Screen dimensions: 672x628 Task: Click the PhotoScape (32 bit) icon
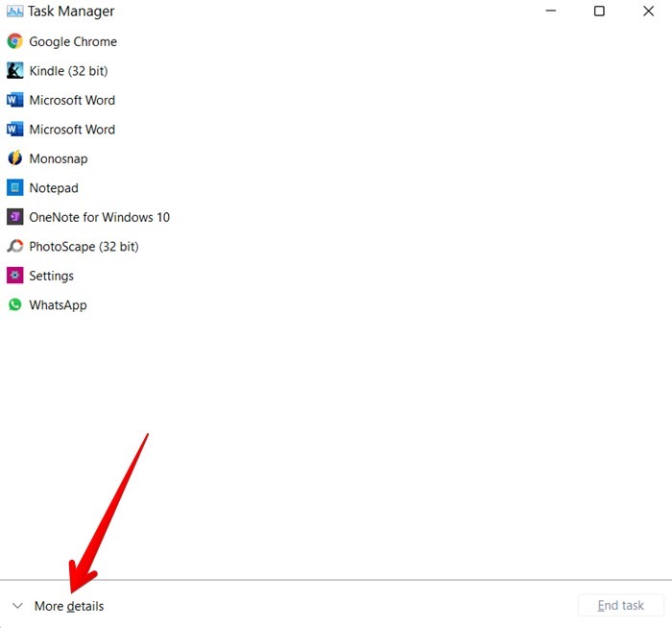click(x=15, y=246)
